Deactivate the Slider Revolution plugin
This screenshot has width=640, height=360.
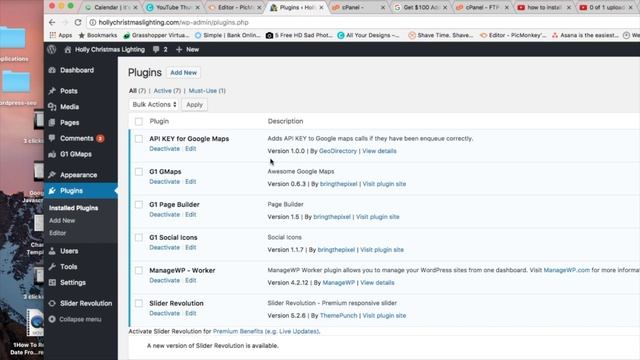pos(164,313)
